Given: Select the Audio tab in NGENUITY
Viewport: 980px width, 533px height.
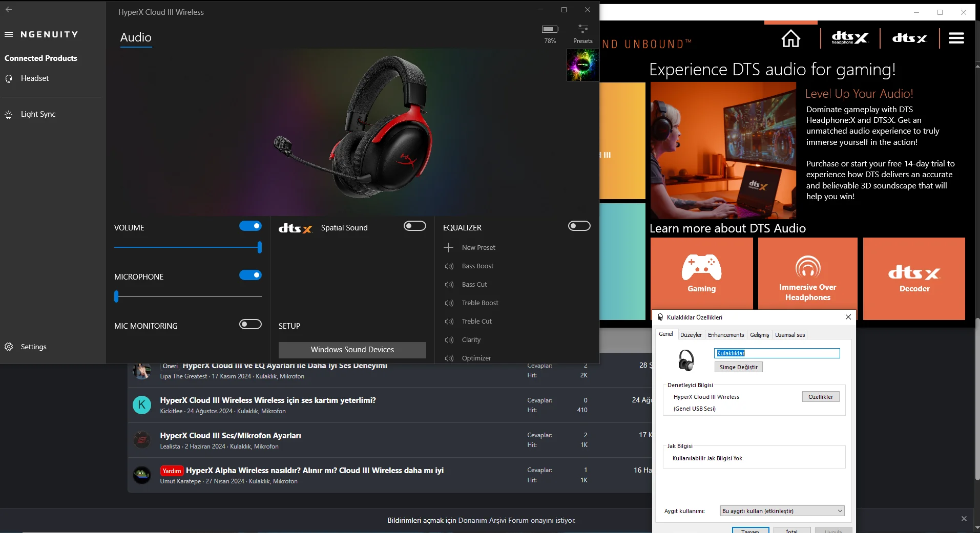Looking at the screenshot, I should pos(136,38).
